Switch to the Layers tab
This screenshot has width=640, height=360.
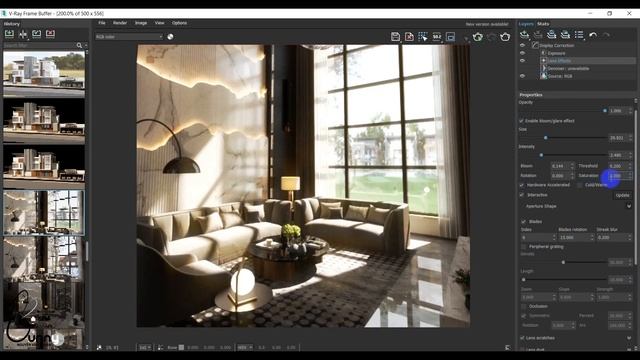pyautogui.click(x=526, y=24)
